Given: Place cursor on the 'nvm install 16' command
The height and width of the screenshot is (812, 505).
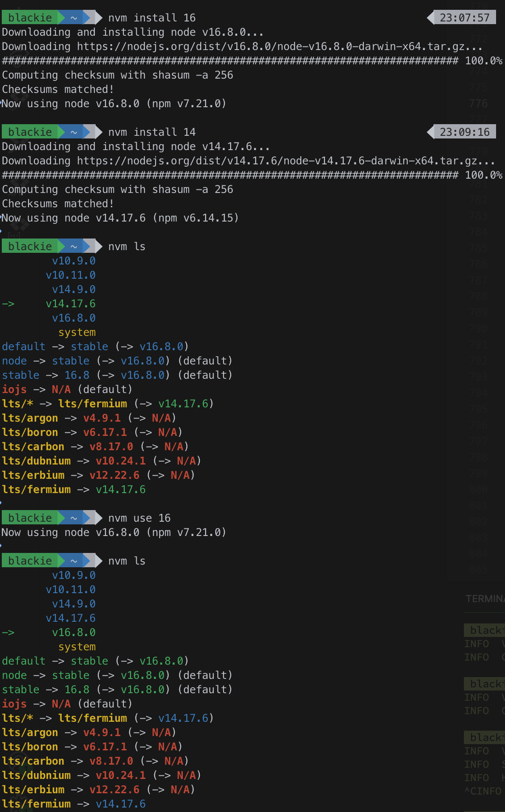Looking at the screenshot, I should (152, 18).
